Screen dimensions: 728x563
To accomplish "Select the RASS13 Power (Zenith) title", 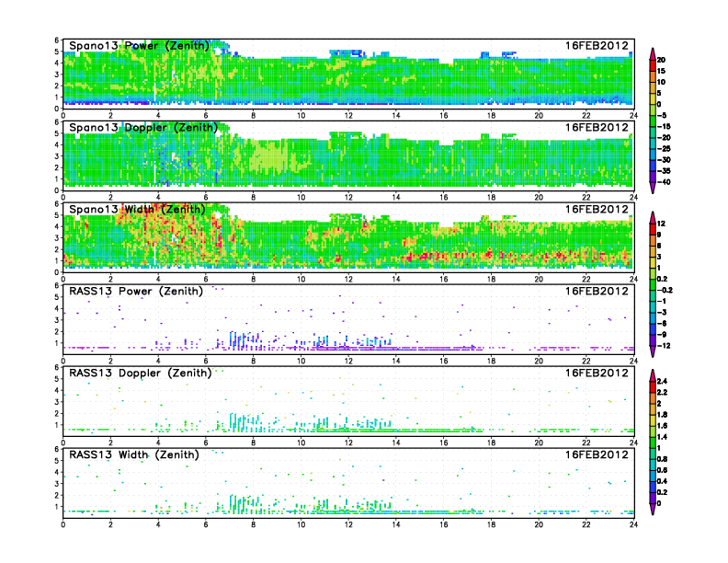I will pyautogui.click(x=135, y=291).
